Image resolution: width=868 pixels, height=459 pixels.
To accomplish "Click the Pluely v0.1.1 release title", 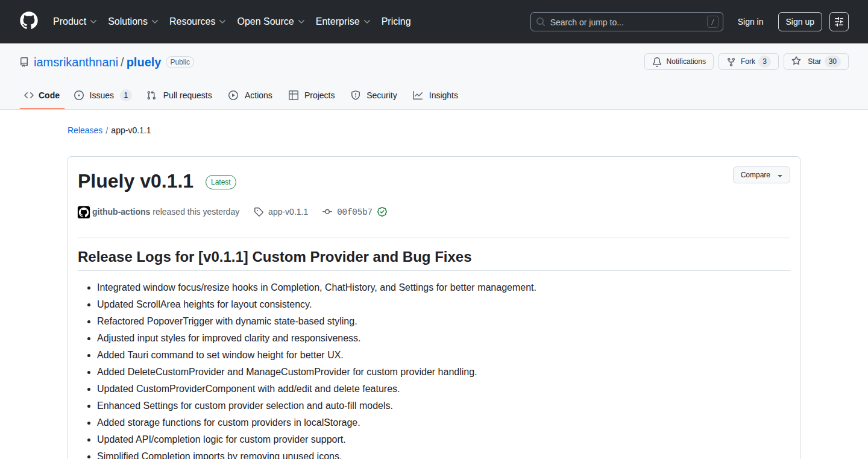I will [x=136, y=181].
